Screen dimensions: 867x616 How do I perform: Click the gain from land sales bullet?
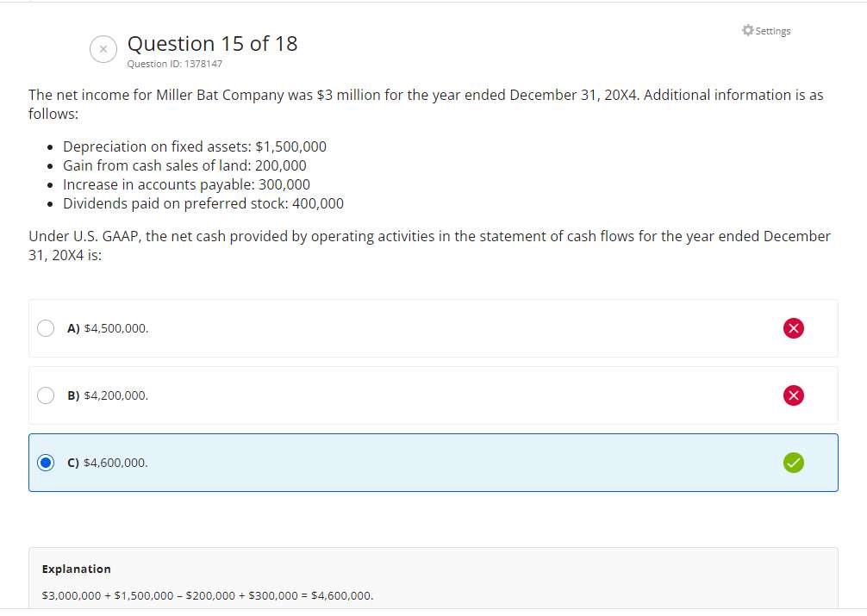click(x=184, y=165)
